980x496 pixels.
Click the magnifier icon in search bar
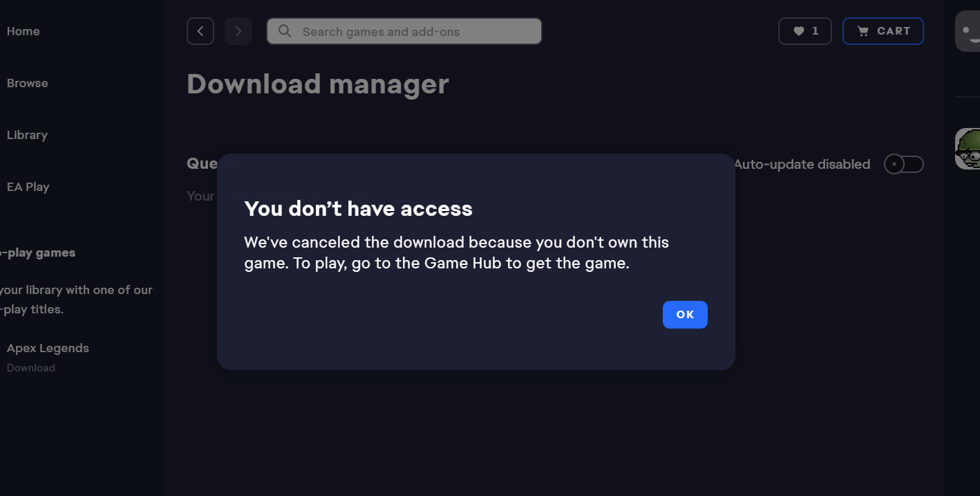tap(284, 31)
